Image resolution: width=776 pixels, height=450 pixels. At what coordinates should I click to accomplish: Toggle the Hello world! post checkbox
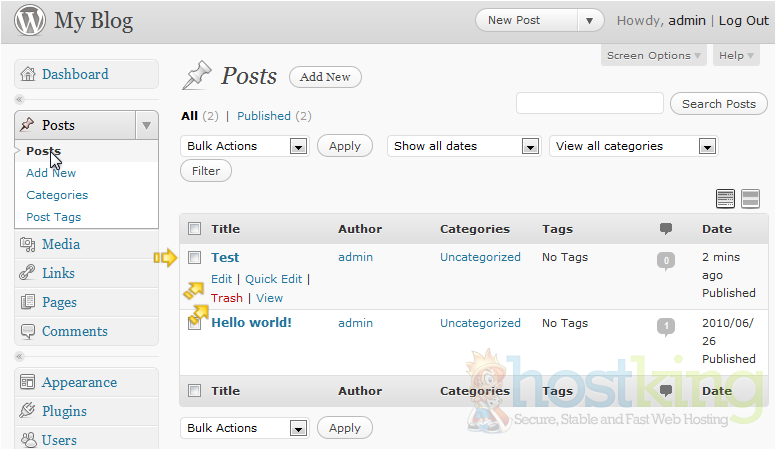click(195, 323)
